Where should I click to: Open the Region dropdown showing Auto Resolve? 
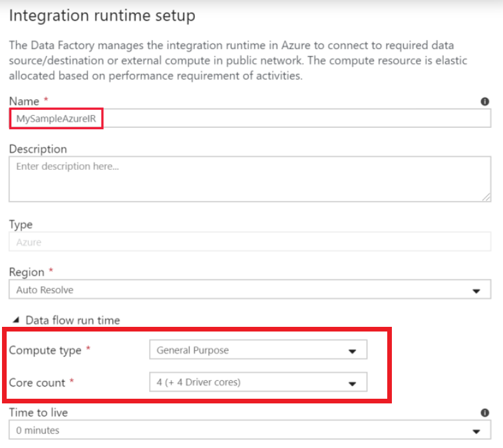click(x=250, y=290)
